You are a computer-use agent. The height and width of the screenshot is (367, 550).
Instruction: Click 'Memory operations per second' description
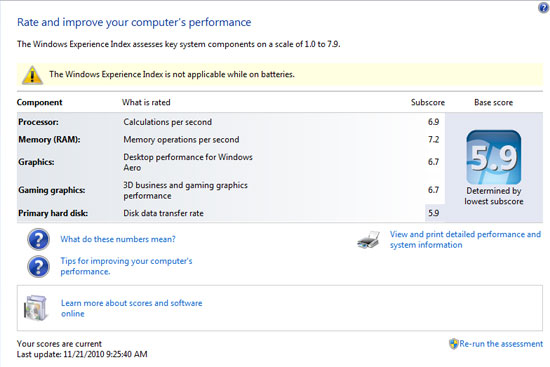181,140
